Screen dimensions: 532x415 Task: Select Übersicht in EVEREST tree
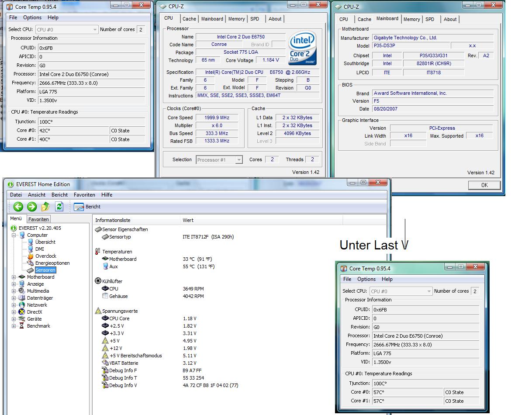click(45, 242)
